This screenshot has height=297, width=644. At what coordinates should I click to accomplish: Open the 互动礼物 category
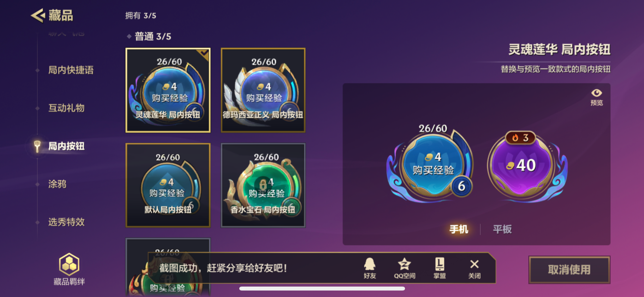tap(66, 108)
